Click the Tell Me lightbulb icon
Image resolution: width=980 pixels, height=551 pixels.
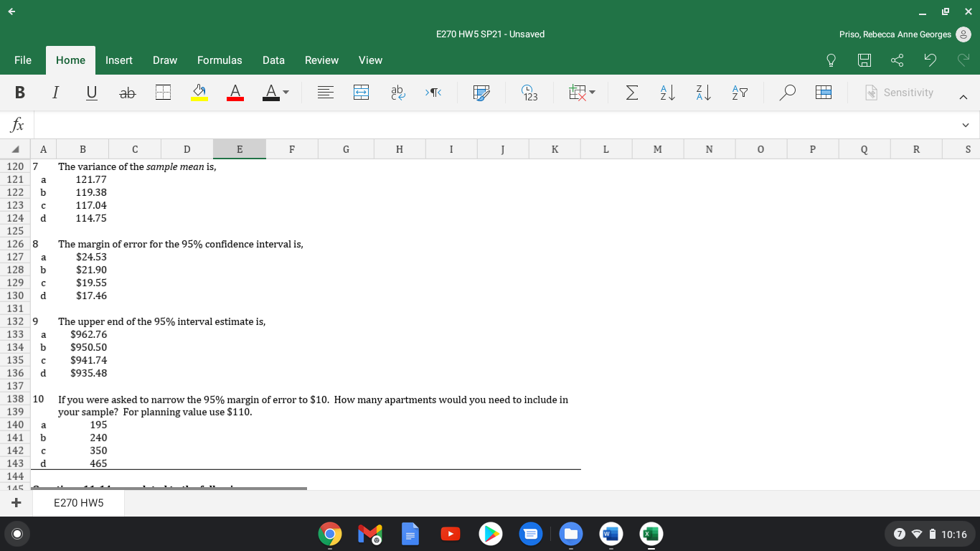(832, 61)
